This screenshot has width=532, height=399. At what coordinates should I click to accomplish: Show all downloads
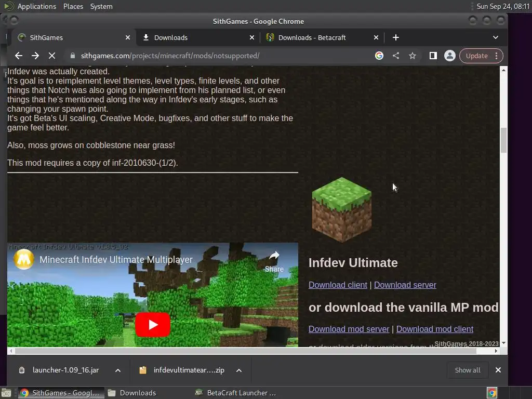tap(468, 370)
